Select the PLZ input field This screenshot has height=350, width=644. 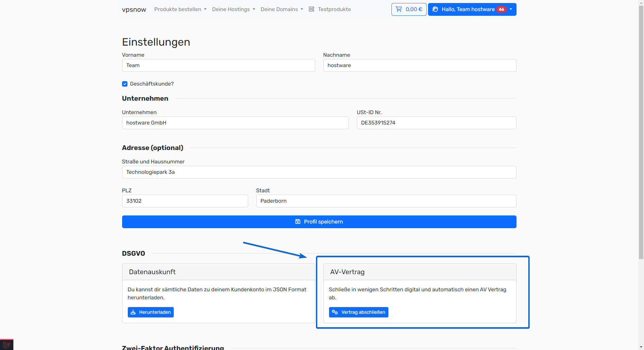click(x=185, y=201)
